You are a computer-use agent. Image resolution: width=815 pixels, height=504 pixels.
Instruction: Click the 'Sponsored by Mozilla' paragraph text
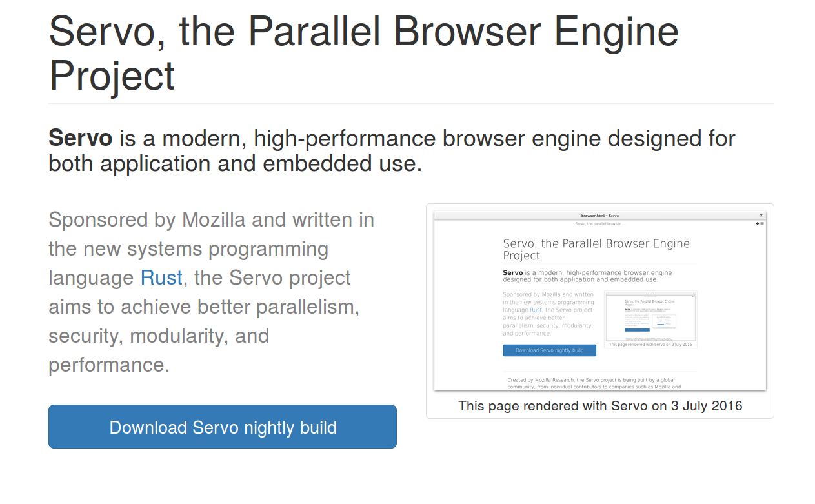coord(212,292)
